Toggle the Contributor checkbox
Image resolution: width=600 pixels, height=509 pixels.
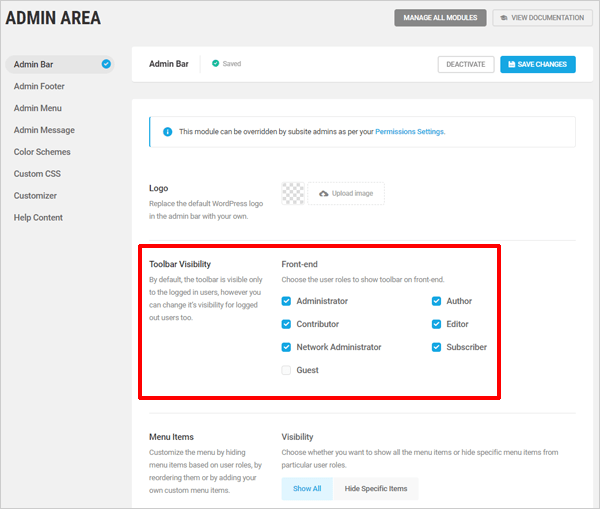(286, 324)
